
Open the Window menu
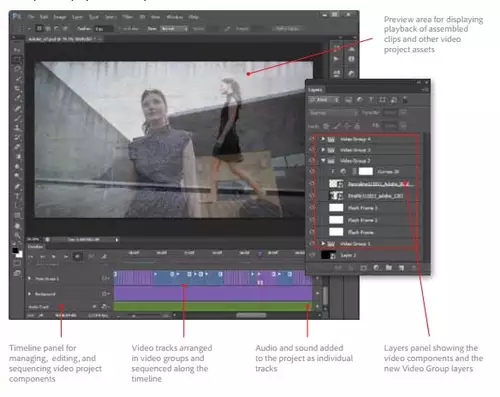[x=174, y=17]
